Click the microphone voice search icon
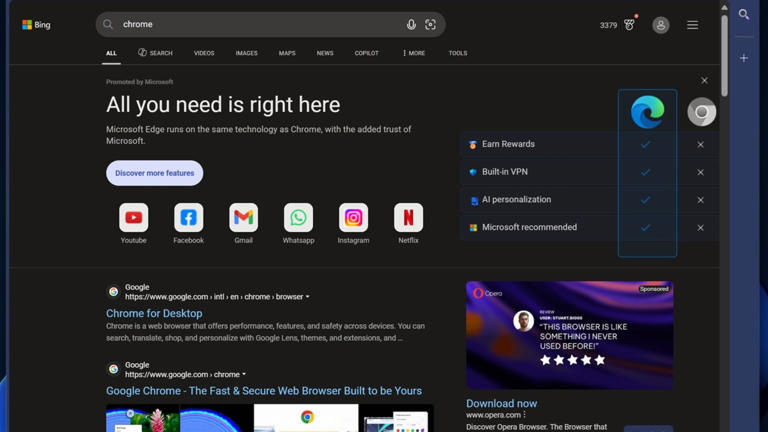 pyautogui.click(x=411, y=24)
